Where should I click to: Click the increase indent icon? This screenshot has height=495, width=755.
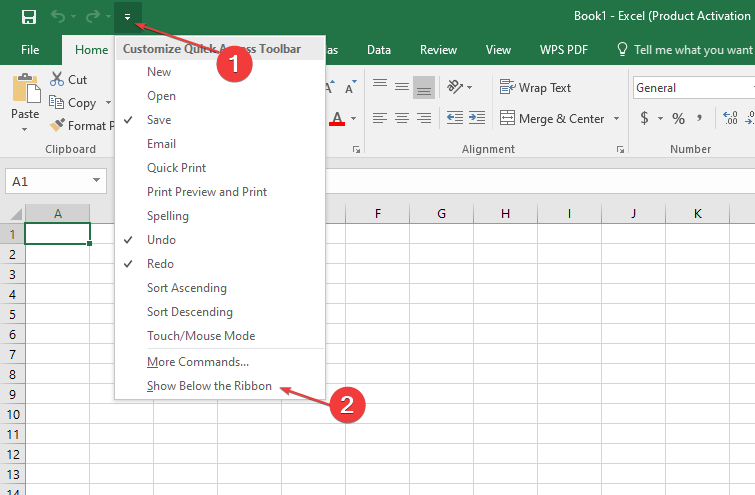point(475,118)
